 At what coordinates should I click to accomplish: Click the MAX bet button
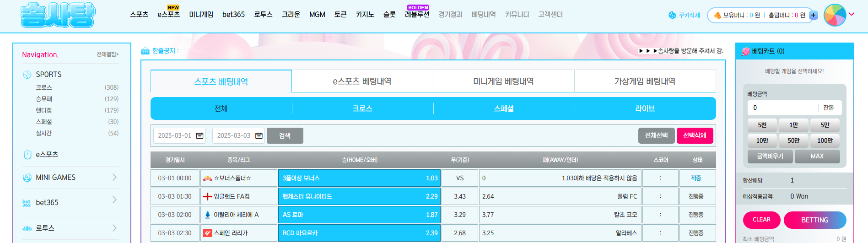[817, 156]
